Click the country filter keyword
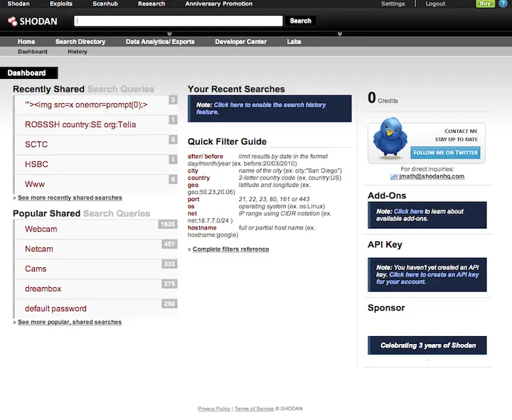Image resolution: width=512 pixels, height=420 pixels. pyautogui.click(x=198, y=178)
